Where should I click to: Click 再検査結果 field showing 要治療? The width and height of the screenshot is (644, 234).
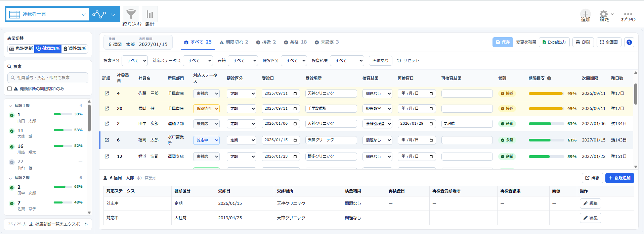coord(467,124)
